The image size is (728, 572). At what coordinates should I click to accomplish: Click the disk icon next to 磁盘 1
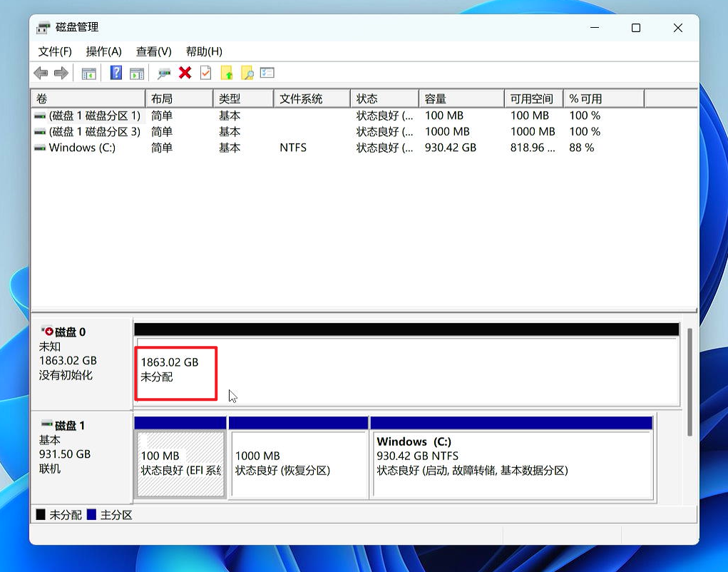point(47,424)
